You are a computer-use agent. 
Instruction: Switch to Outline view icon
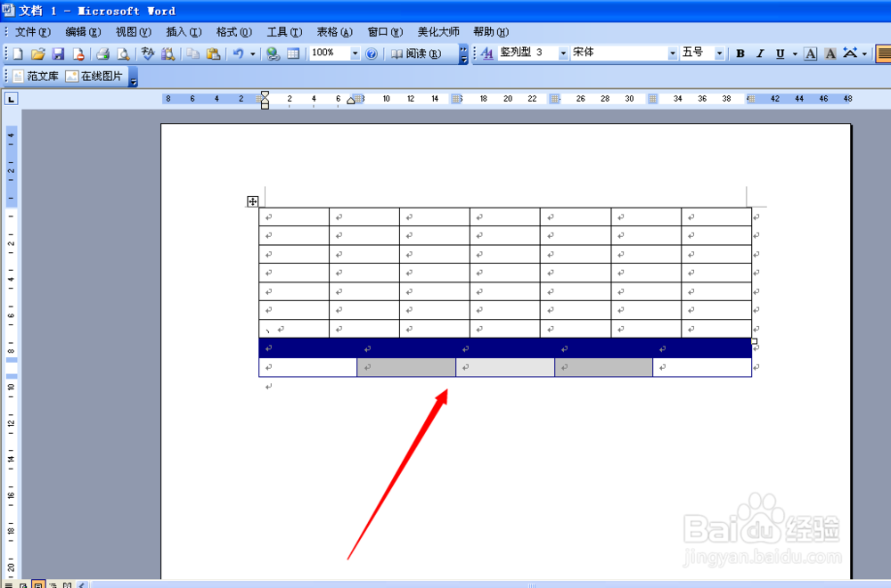pos(53,584)
